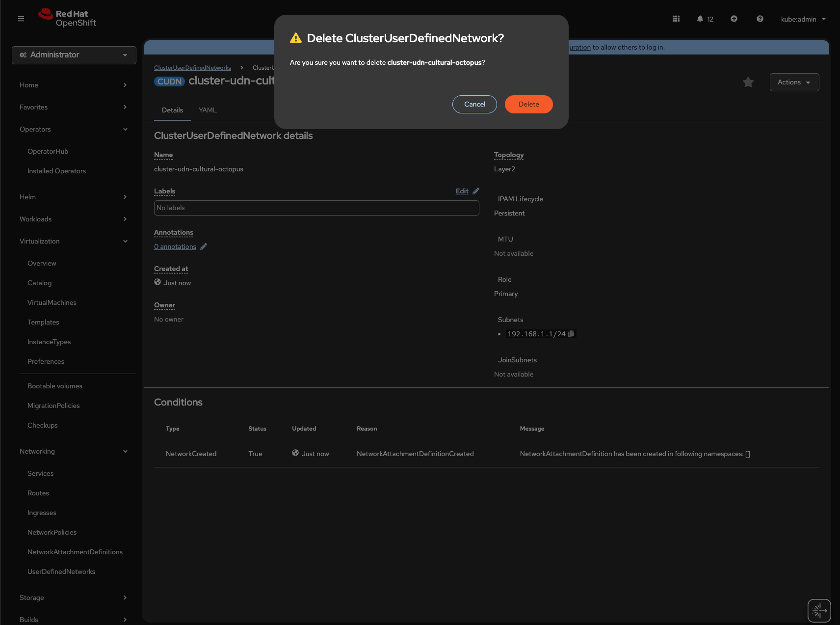Click the Edit labels link
The width and height of the screenshot is (840, 625).
pos(462,191)
